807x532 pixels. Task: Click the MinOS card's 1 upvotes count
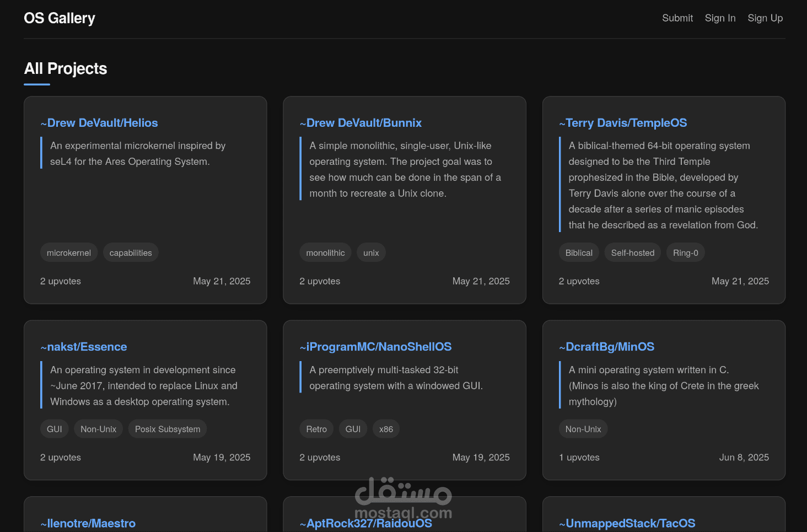point(579,458)
